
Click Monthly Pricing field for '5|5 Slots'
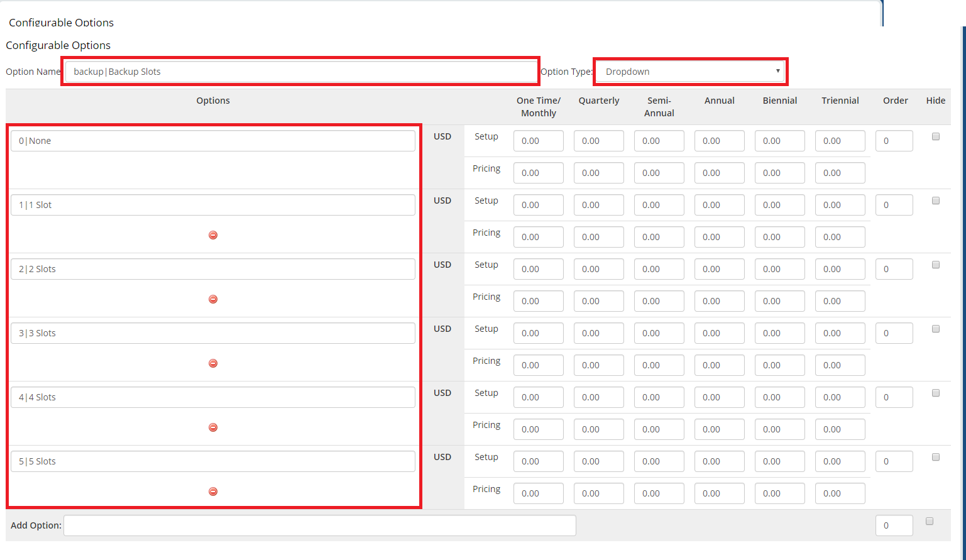click(539, 493)
